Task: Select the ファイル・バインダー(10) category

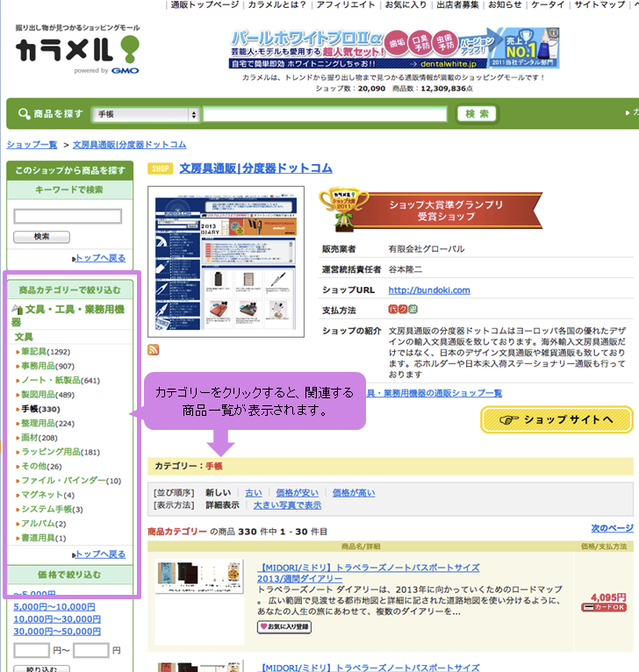Action: 71,481
